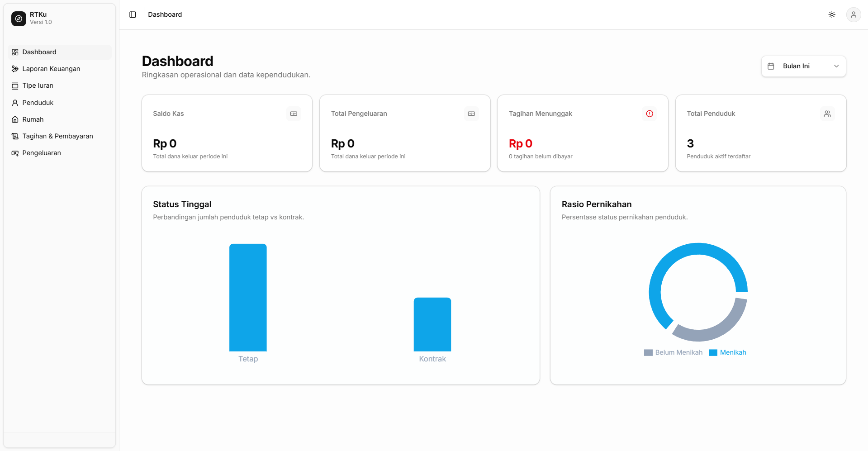Click the red Rp 0 overdue amount
Screen dimensions: 868x451
[x=520, y=143]
